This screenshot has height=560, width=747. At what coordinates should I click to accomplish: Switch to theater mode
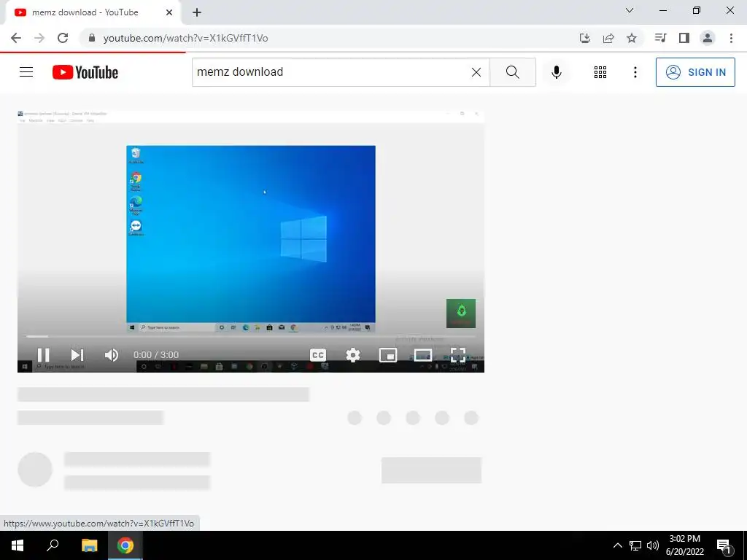point(423,355)
